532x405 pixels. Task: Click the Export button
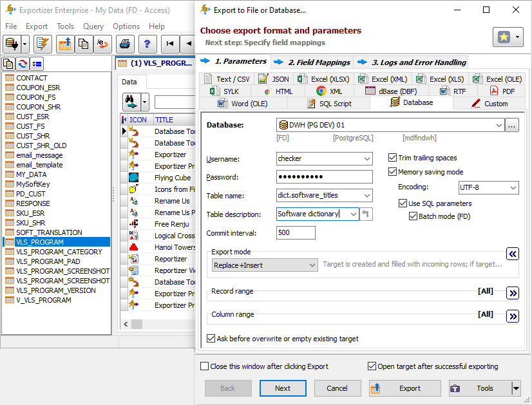tap(404, 388)
